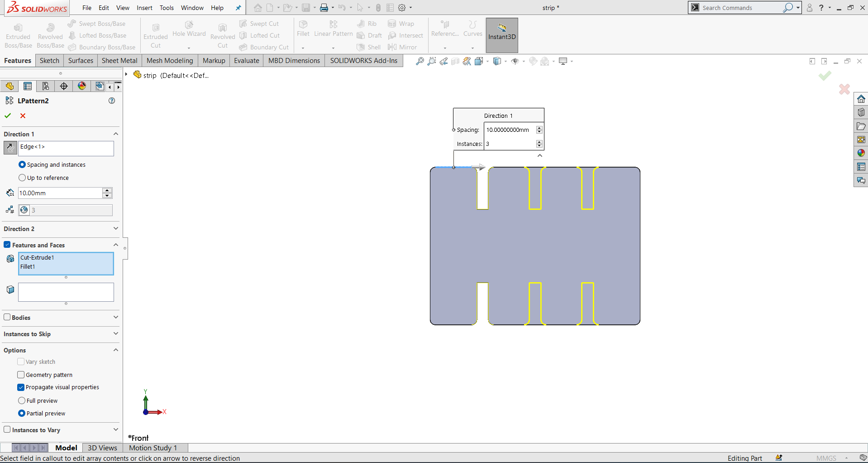Collapse the Direction 1 callout chevron
Image resolution: width=868 pixels, height=463 pixels.
pyautogui.click(x=540, y=155)
